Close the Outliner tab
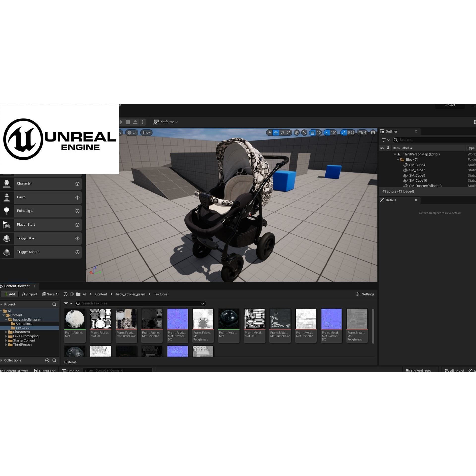This screenshot has width=476, height=476. [x=416, y=131]
